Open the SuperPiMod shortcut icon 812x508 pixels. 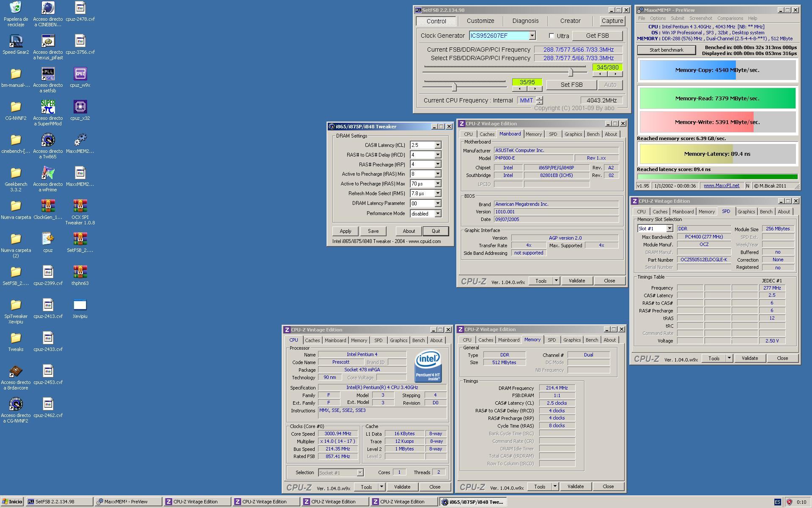click(x=48, y=108)
